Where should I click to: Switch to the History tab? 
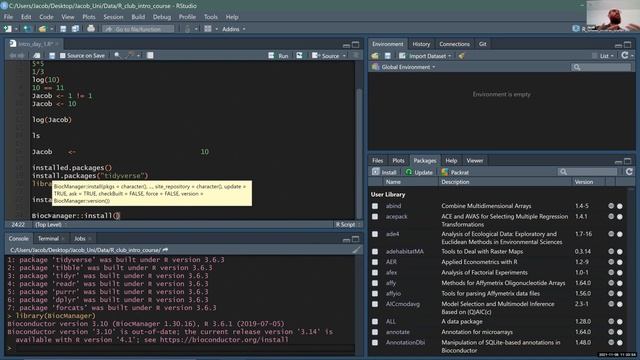[421, 44]
